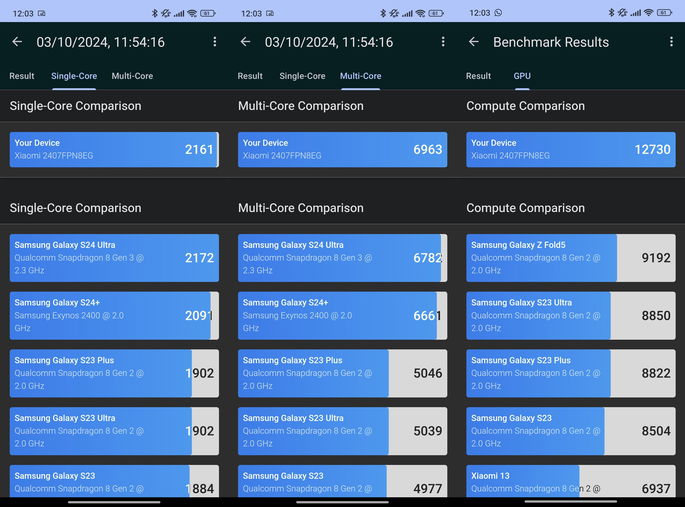Viewport: 685px width, 507px height.
Task: Tap Samsung Galaxy S24+ with score 6661
Action: pos(342,315)
